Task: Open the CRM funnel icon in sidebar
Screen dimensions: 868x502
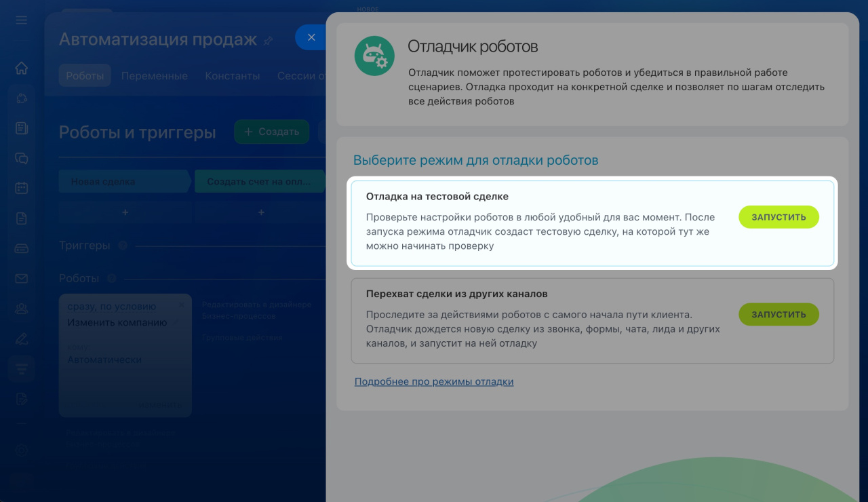Action: click(x=22, y=368)
